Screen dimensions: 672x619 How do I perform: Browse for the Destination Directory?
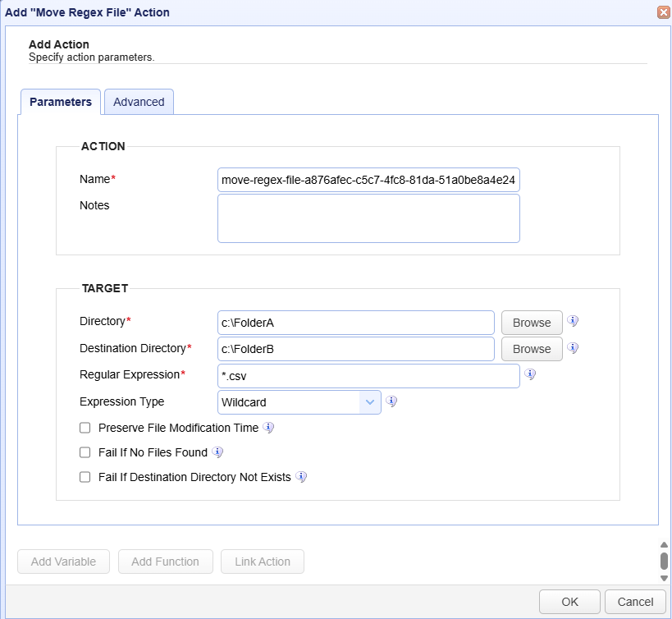coord(532,349)
